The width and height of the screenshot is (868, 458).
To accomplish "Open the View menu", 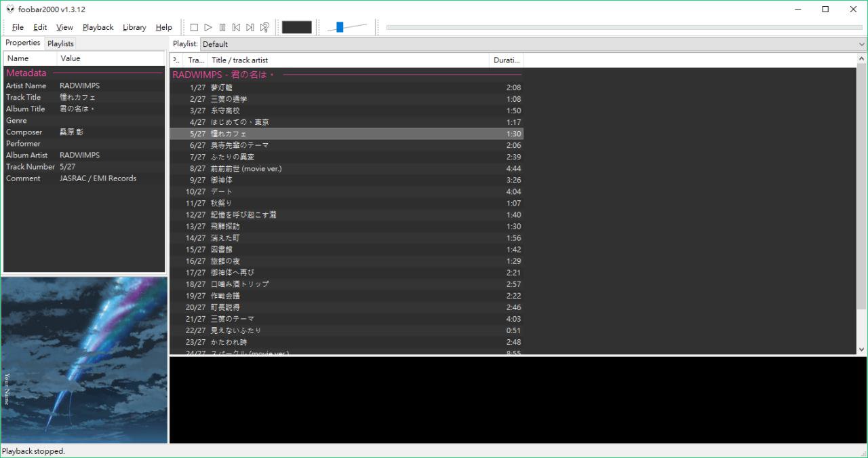I will pyautogui.click(x=64, y=27).
